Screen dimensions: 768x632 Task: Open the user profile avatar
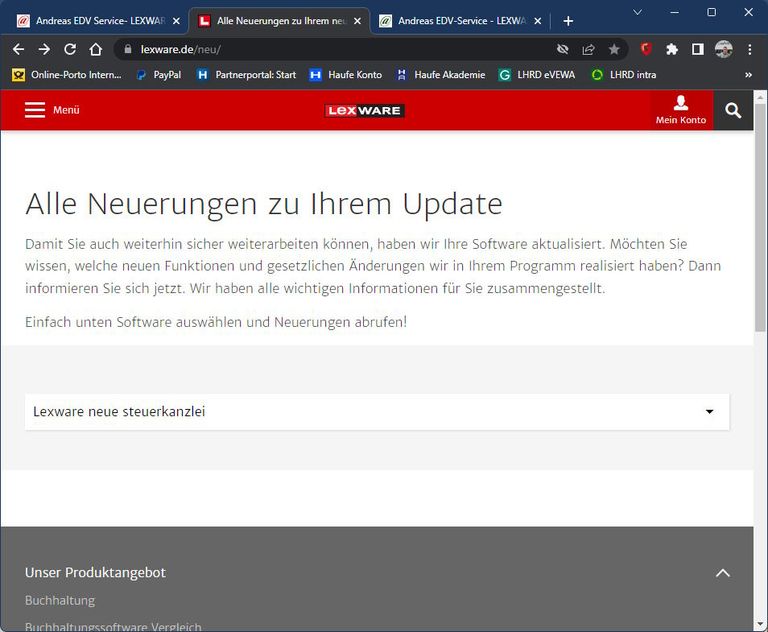(x=723, y=49)
